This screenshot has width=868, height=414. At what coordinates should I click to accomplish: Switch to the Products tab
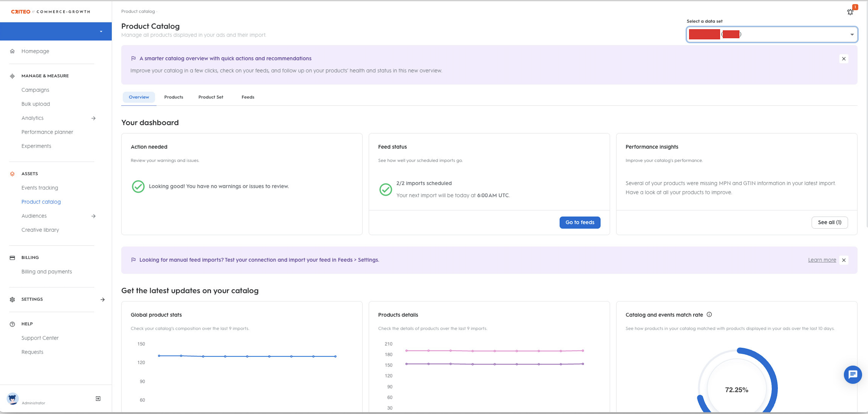point(174,97)
